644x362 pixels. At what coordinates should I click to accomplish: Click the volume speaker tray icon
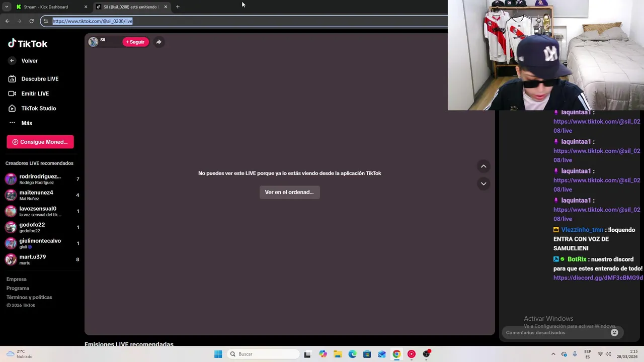[608, 354]
